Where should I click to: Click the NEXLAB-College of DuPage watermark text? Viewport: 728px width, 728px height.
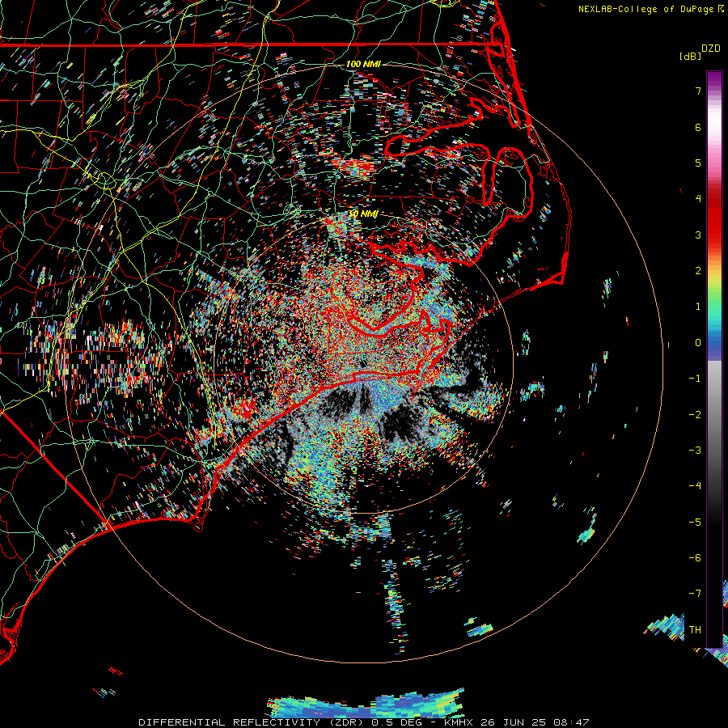click(x=645, y=9)
